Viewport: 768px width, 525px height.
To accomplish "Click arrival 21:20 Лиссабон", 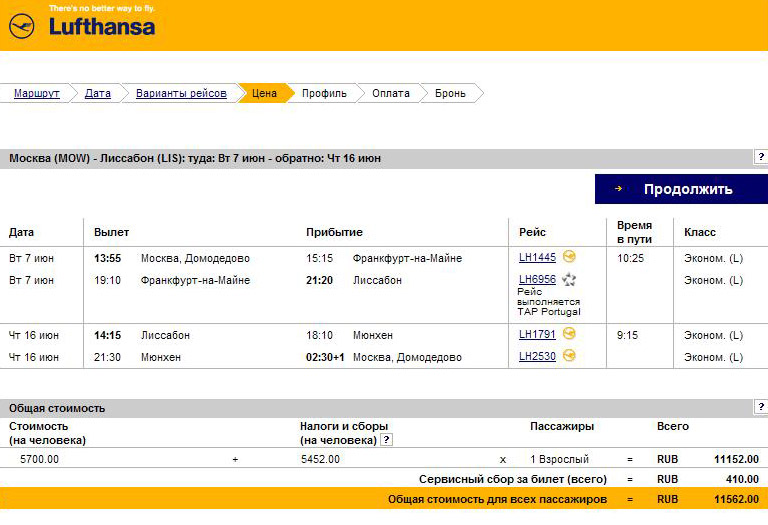I will [354, 280].
